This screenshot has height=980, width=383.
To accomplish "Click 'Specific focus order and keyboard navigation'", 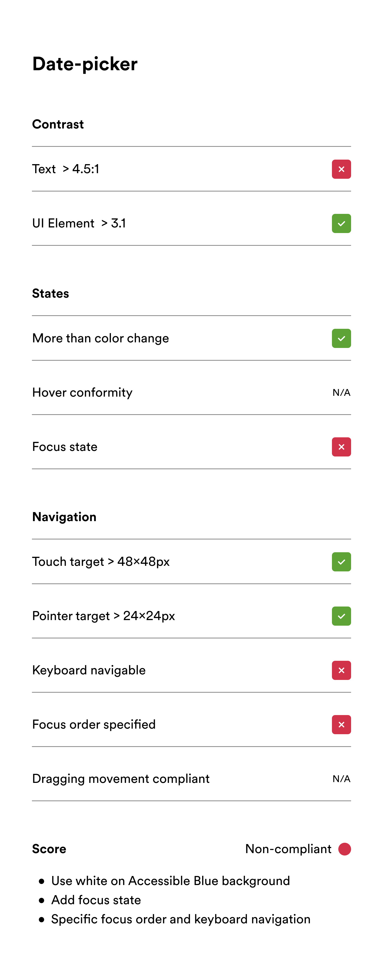I will (x=181, y=919).
